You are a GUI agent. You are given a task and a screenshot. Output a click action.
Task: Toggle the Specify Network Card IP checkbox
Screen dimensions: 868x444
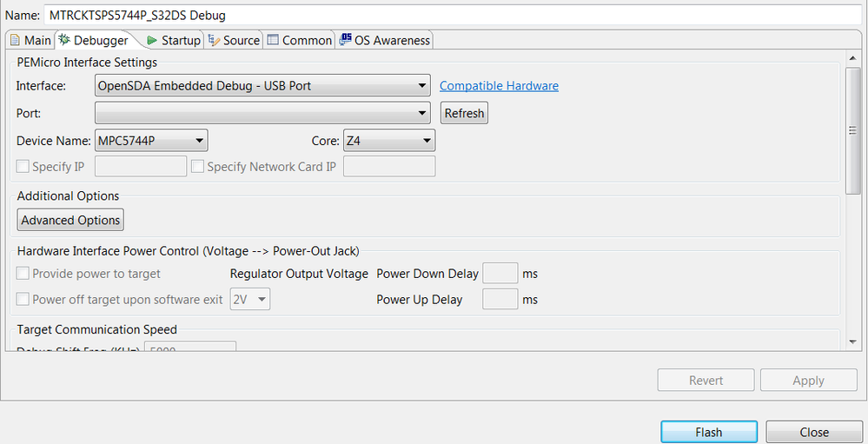point(198,167)
